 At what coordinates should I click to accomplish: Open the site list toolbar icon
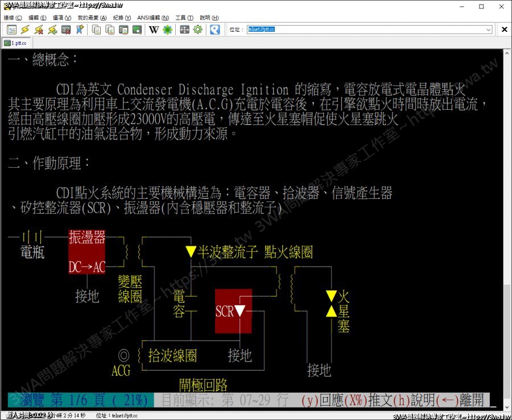coord(11,30)
